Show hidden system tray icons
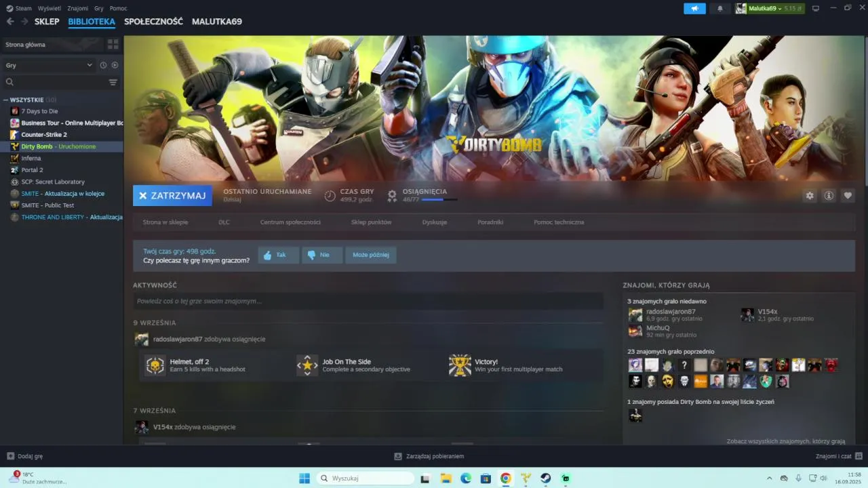 (769, 478)
